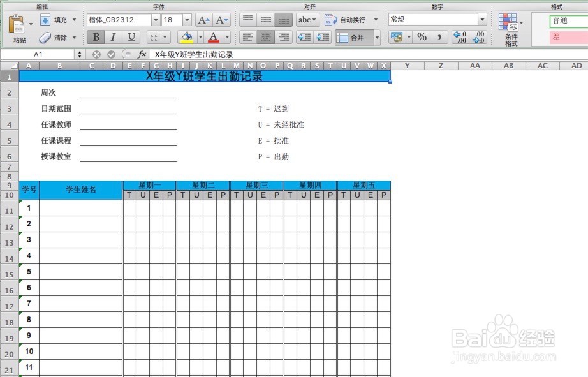Click the 学生姓名 header cell
The width and height of the screenshot is (588, 377).
point(81,190)
